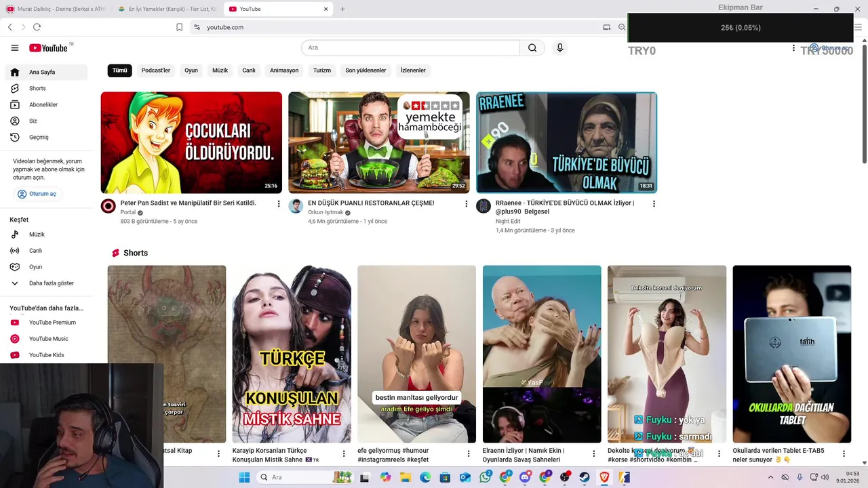Viewport: 868px width, 488px height.
Task: Click the YouTube search input field
Action: [x=410, y=47]
